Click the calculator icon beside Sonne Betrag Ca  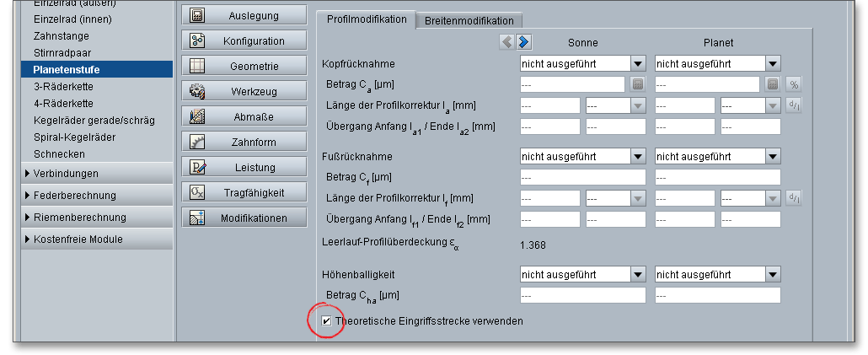[x=638, y=84]
